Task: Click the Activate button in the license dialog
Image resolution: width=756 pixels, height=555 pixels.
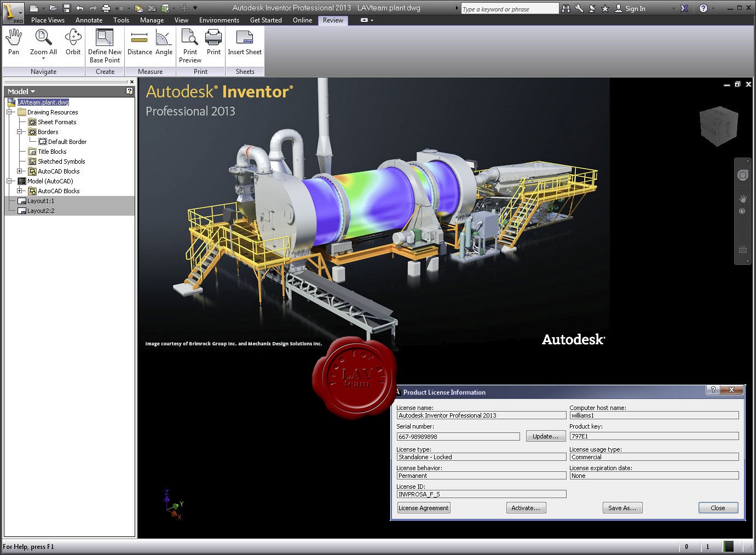Action: (x=526, y=507)
